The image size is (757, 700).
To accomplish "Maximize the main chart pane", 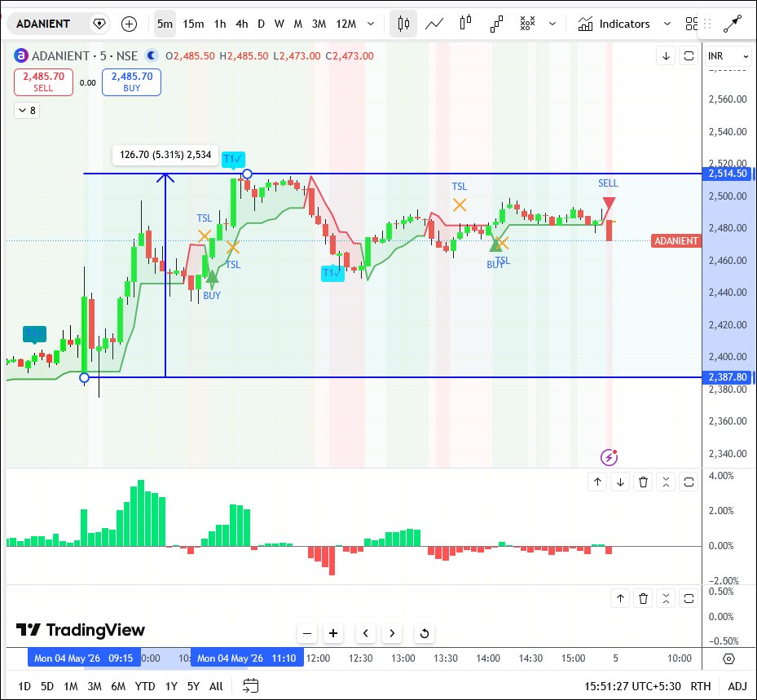I will pyautogui.click(x=689, y=56).
